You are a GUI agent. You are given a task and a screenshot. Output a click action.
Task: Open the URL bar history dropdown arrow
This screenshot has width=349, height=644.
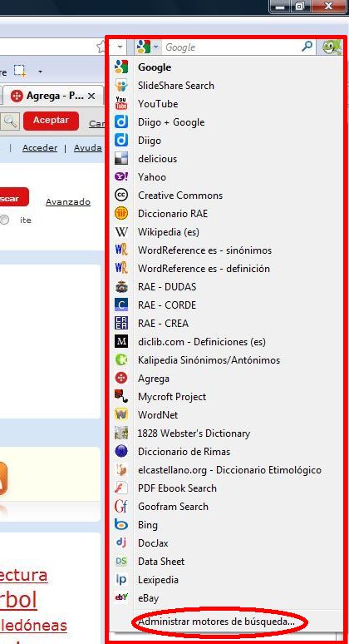(120, 47)
